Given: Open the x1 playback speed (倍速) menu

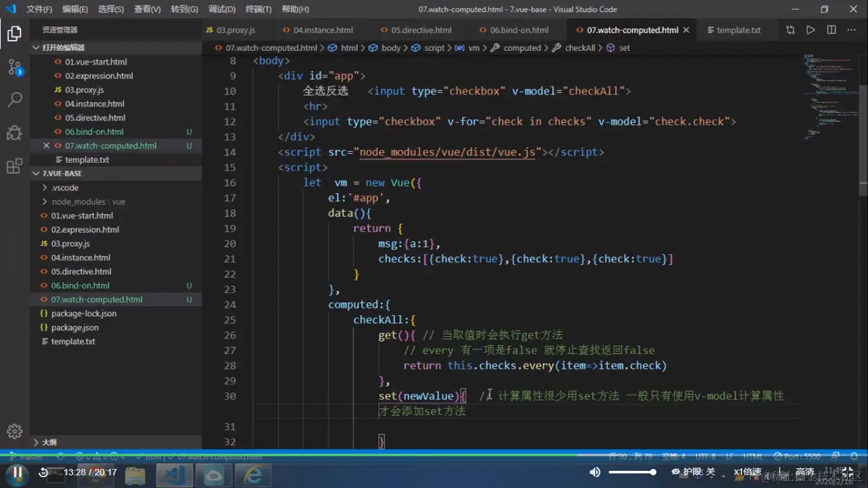Looking at the screenshot, I should click(x=747, y=472).
